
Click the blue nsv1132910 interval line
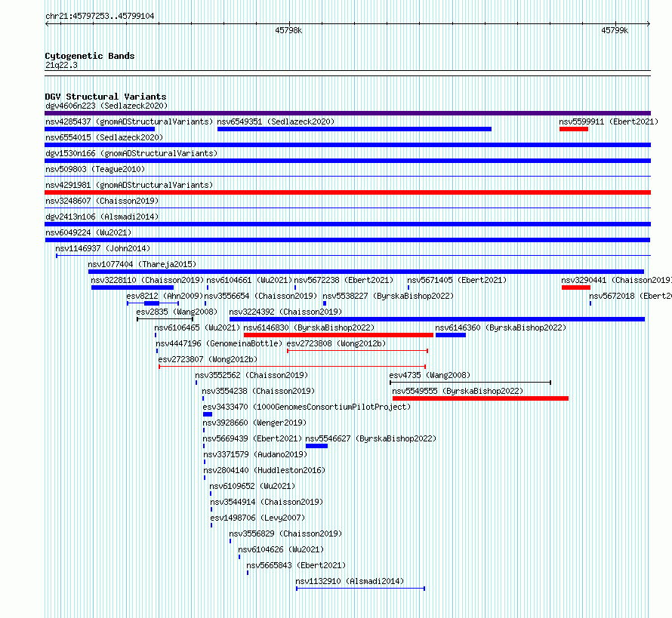(x=360, y=589)
